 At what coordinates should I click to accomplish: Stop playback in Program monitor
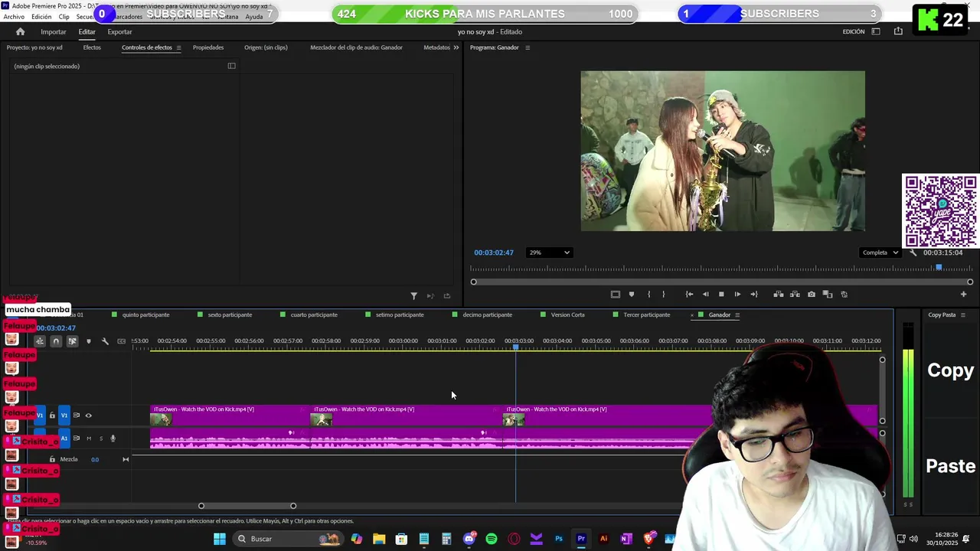[x=721, y=294]
